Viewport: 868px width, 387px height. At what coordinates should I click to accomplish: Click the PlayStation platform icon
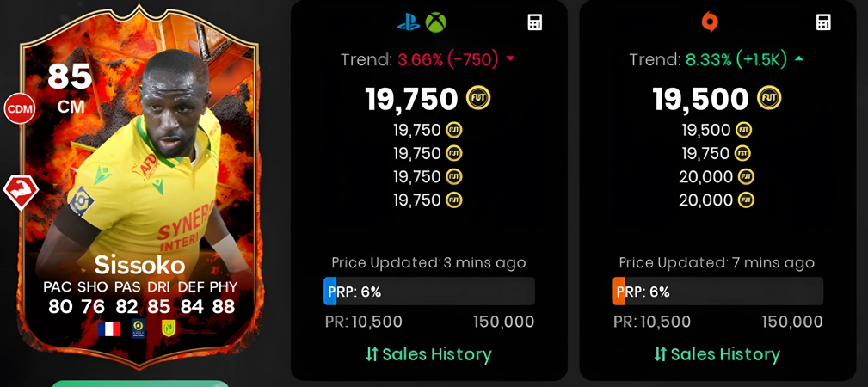409,22
